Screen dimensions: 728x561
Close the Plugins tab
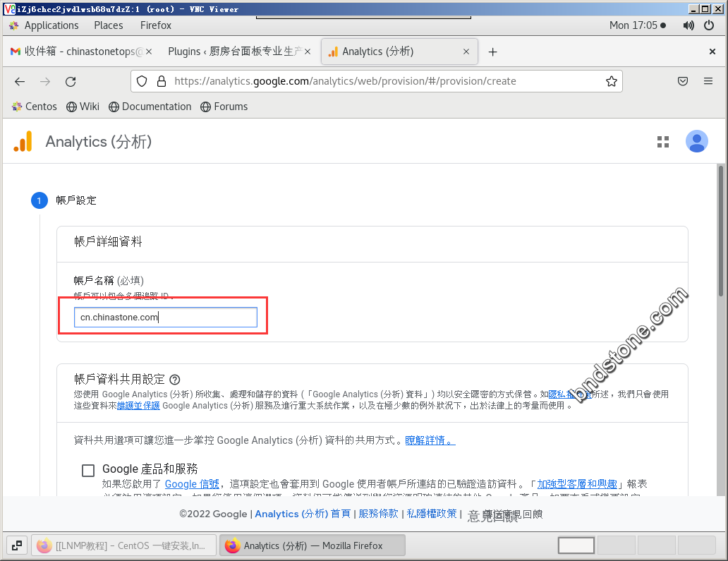[308, 52]
